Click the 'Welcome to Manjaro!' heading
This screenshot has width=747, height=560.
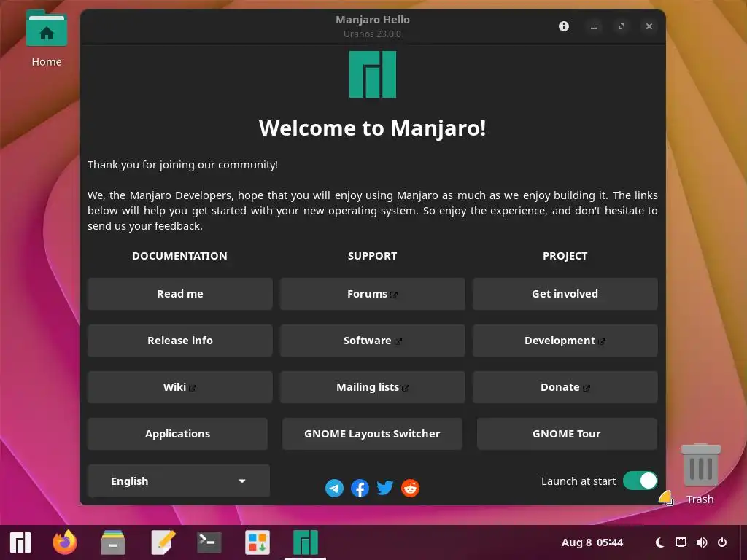(373, 128)
